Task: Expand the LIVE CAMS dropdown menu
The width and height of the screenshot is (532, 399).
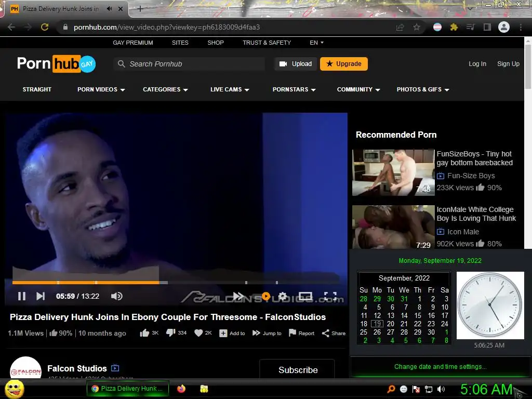Action: (230, 89)
